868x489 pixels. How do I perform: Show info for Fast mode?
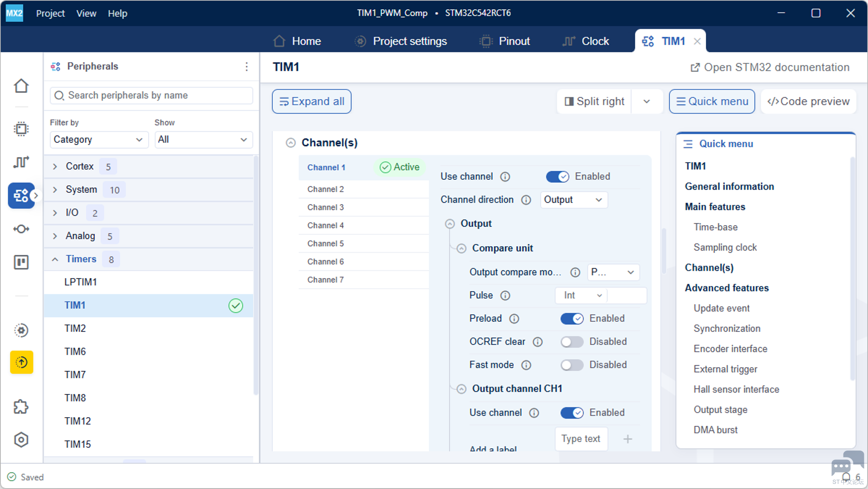click(526, 365)
